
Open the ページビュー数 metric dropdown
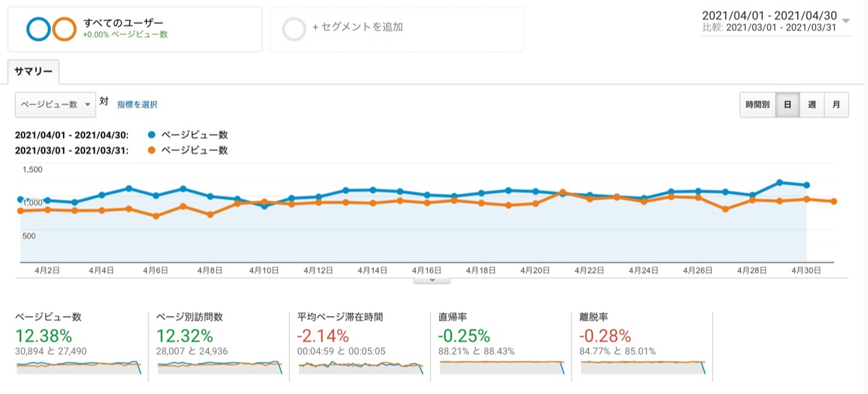point(56,104)
